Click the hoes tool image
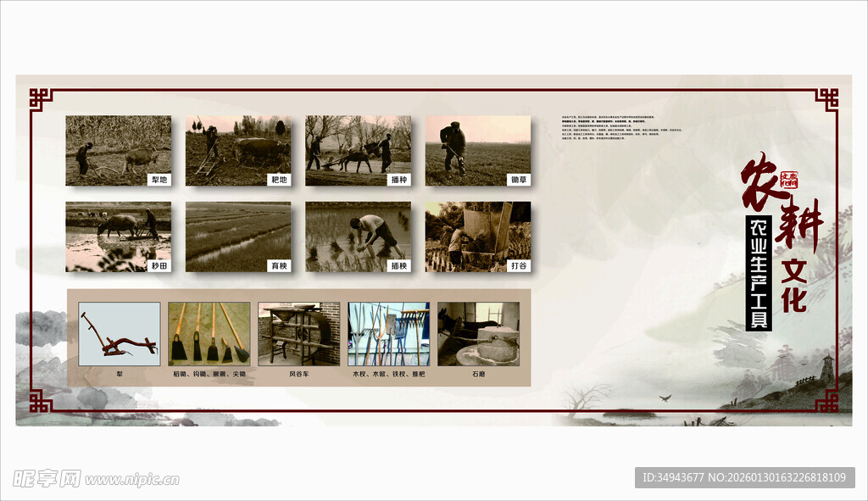868x501 pixels. pyautogui.click(x=209, y=334)
